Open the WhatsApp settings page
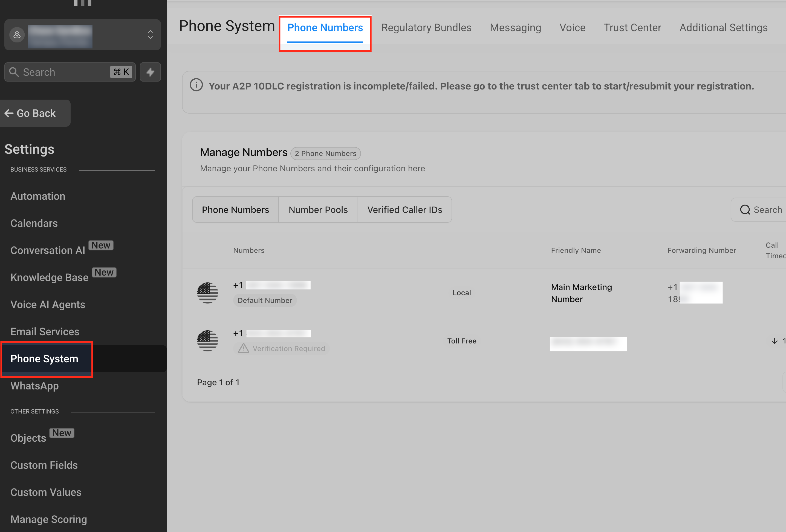 coord(34,386)
